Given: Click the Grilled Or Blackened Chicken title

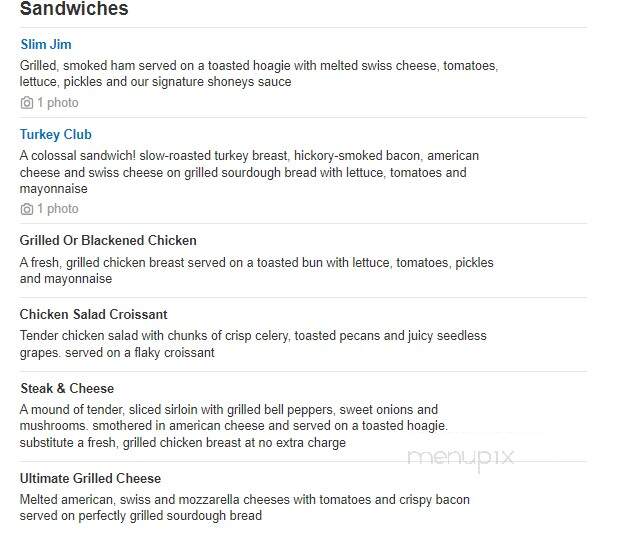Looking at the screenshot, I should point(108,240).
